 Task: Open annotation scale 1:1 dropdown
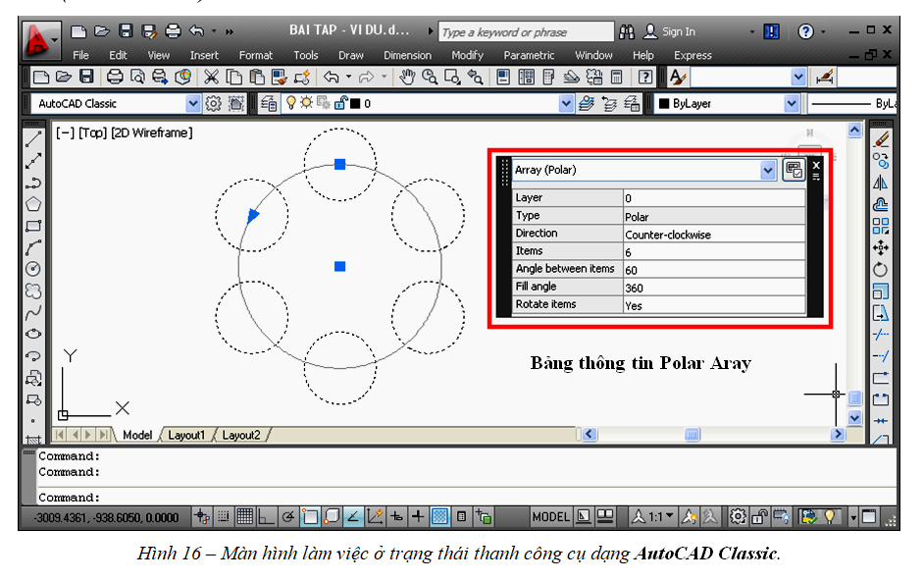(x=669, y=516)
